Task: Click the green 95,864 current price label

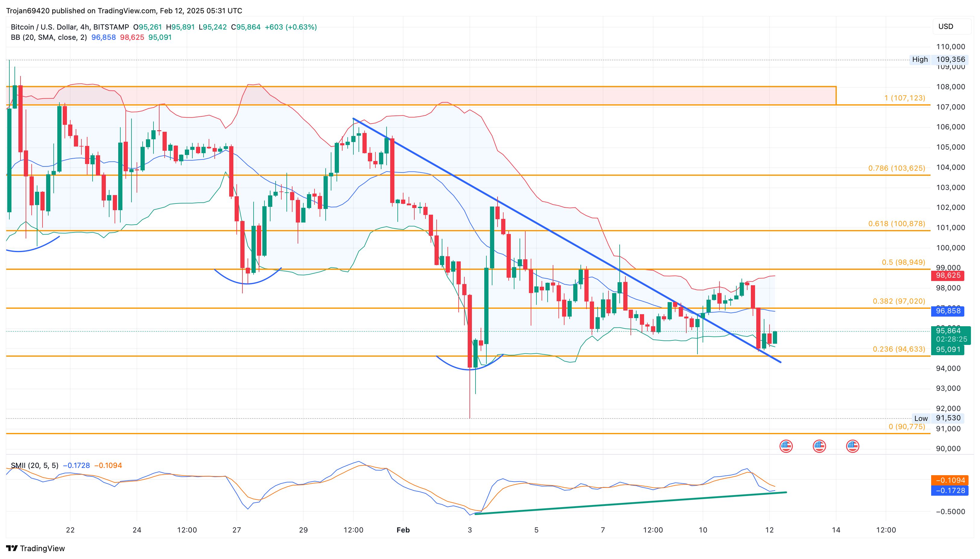Action: (x=948, y=331)
